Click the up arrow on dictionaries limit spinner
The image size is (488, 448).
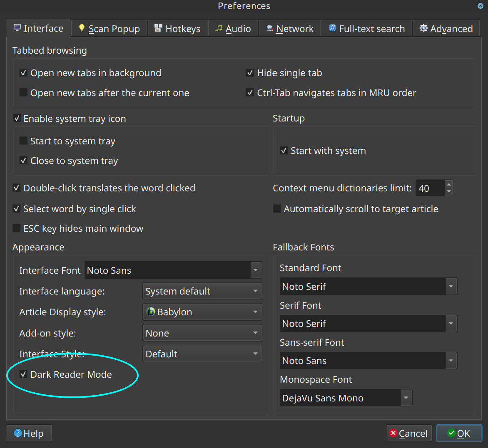[448, 184]
